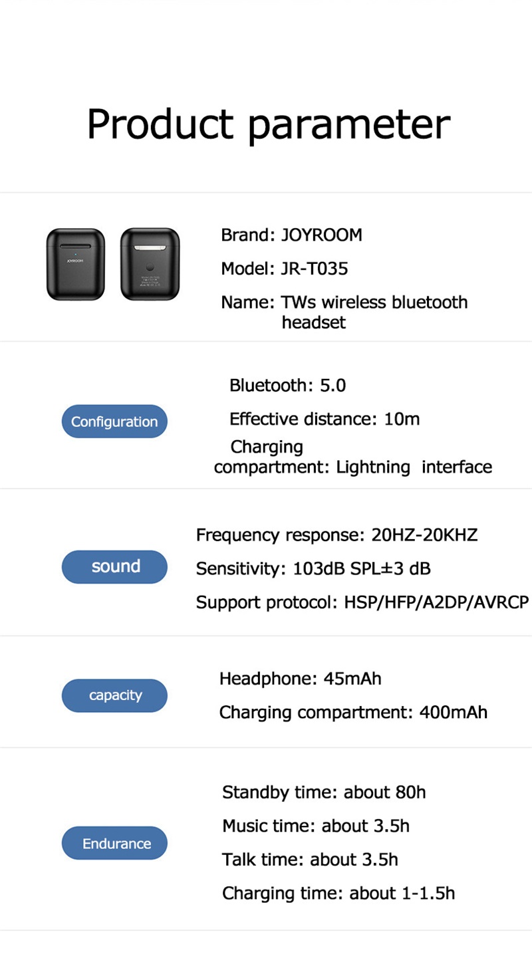Viewport: 532px width, 980px height.
Task: Click the blue capacity pill label
Action: coord(114,695)
